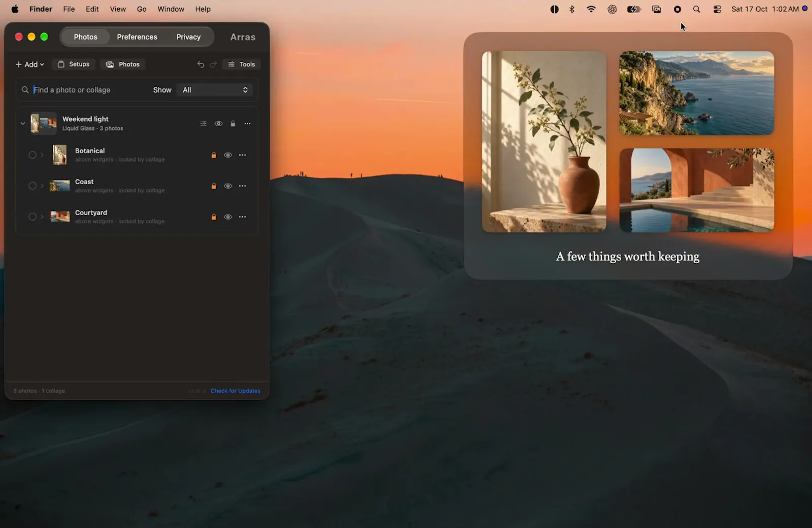Expand the Courtyard photo row
This screenshot has width=812, height=528.
click(x=42, y=217)
